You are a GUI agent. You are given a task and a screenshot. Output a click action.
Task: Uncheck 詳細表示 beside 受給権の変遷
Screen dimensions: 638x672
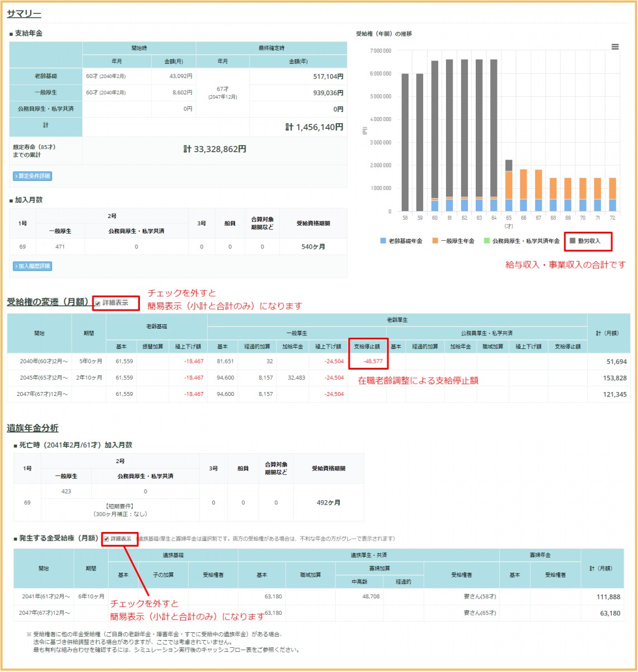[x=97, y=304]
